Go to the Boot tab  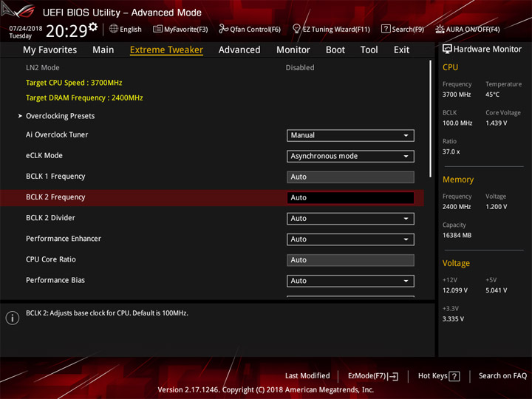[x=335, y=50]
